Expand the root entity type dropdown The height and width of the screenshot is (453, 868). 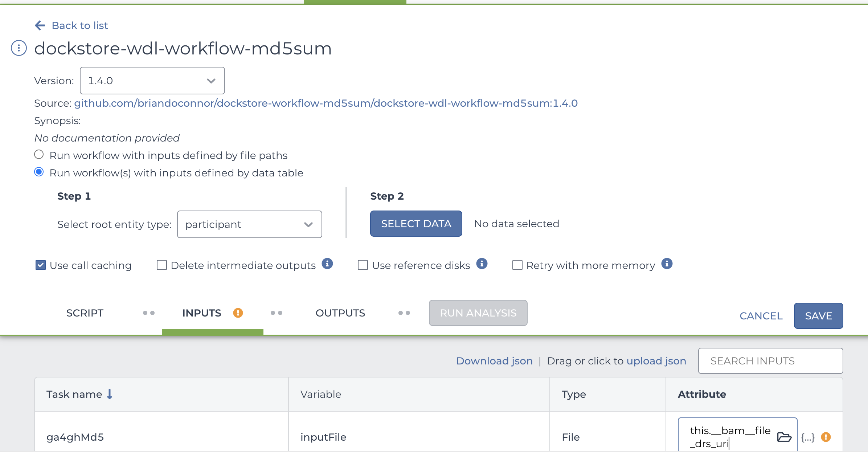(308, 224)
